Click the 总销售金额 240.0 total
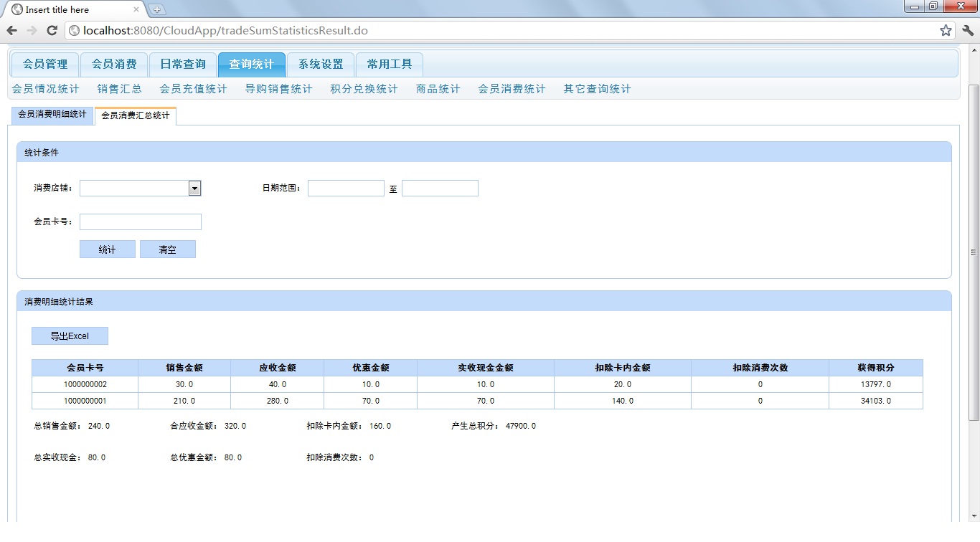This screenshot has height=542, width=980. pyautogui.click(x=72, y=426)
